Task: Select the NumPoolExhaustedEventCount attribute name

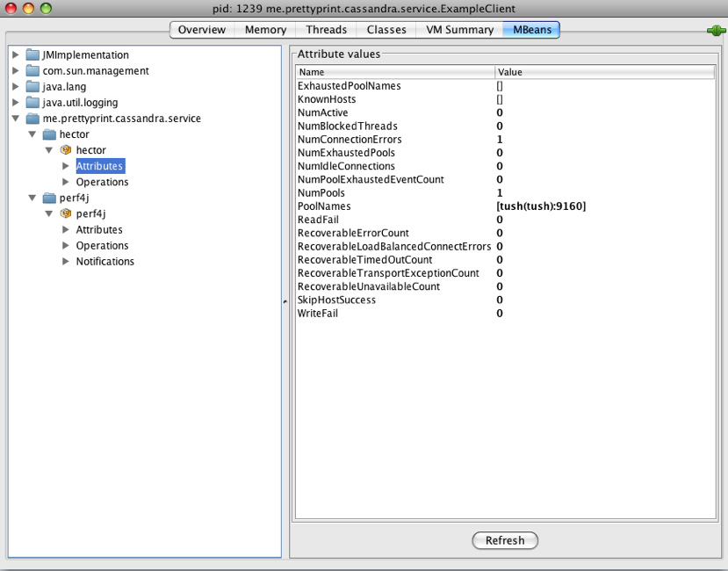Action: pos(371,180)
